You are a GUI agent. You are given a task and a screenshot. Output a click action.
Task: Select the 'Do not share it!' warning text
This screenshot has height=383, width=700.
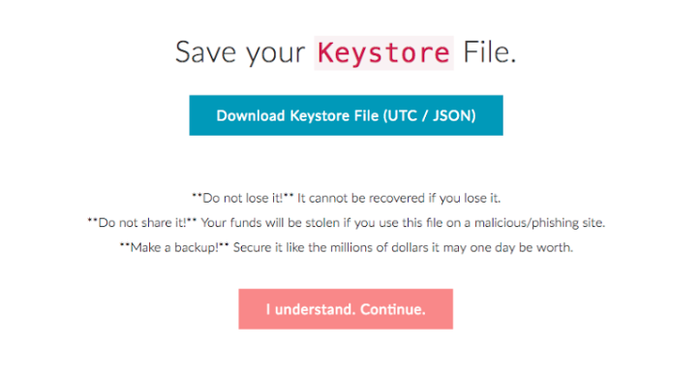(x=142, y=222)
